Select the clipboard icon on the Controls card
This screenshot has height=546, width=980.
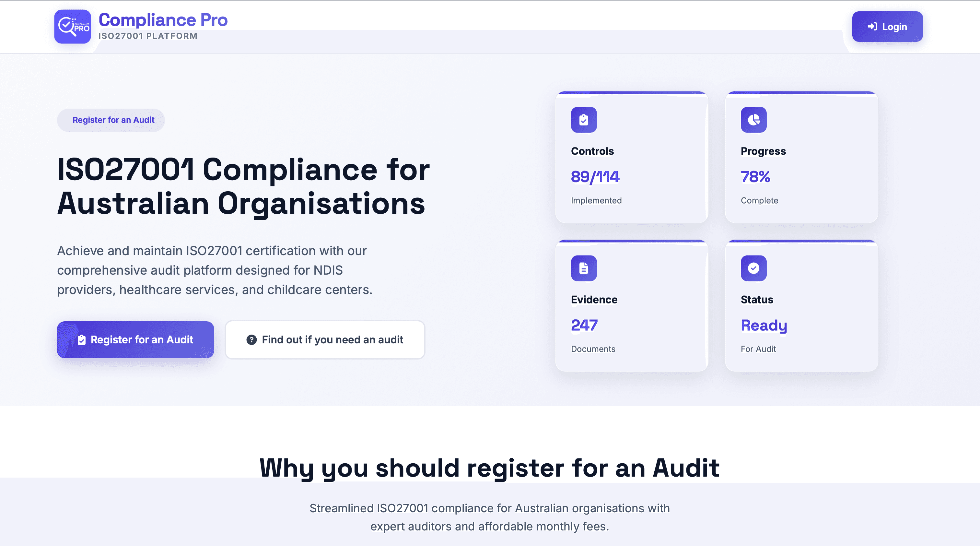pyautogui.click(x=583, y=119)
